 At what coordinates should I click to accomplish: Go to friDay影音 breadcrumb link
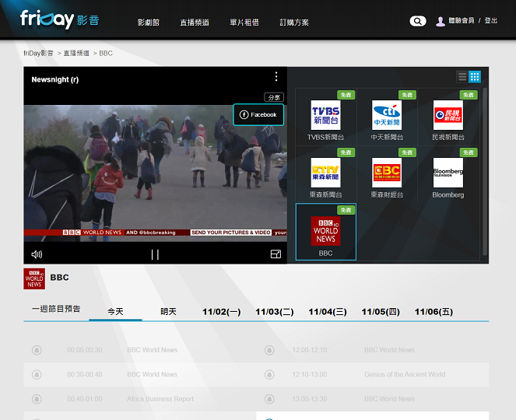pyautogui.click(x=38, y=54)
